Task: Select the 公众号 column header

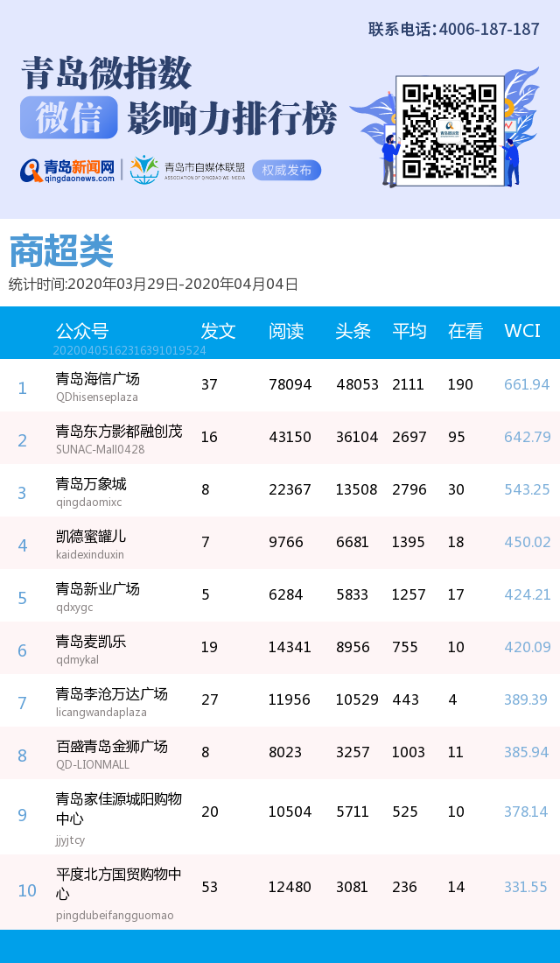Action: 82,331
